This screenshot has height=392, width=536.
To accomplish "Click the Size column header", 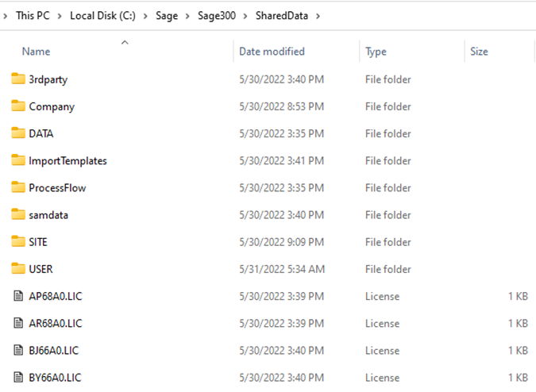I will pyautogui.click(x=479, y=52).
